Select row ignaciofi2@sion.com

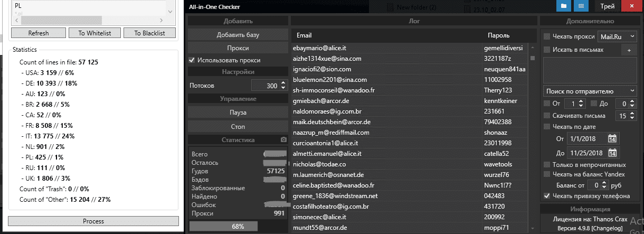[x=410, y=69]
